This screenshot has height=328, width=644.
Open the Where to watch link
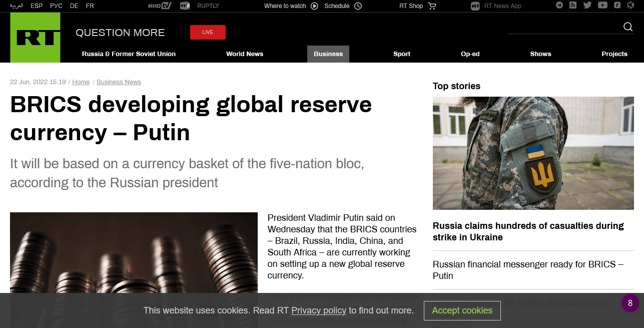tap(285, 6)
